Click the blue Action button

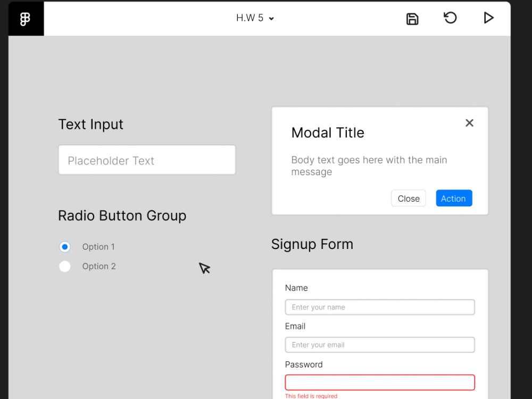click(454, 198)
